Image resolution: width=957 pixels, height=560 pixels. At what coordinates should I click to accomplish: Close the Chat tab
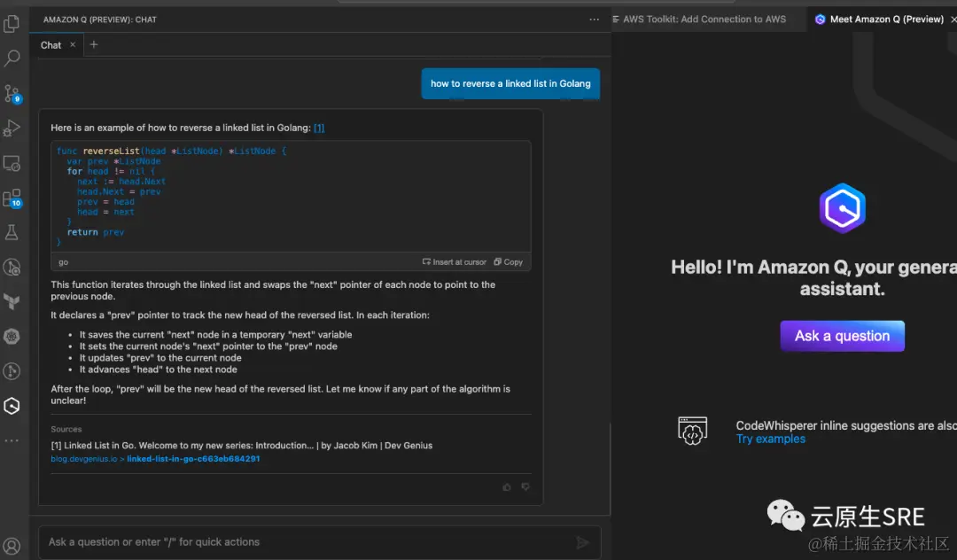pos(73,44)
